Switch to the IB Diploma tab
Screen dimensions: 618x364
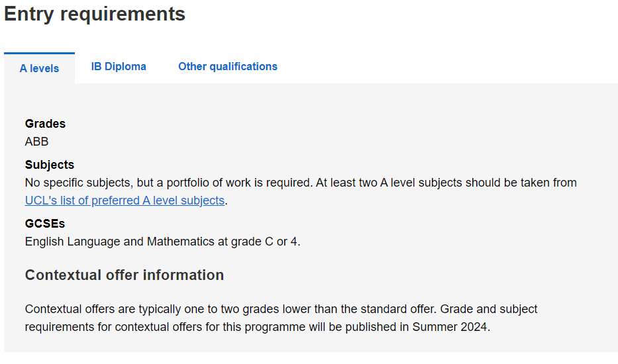click(x=119, y=67)
